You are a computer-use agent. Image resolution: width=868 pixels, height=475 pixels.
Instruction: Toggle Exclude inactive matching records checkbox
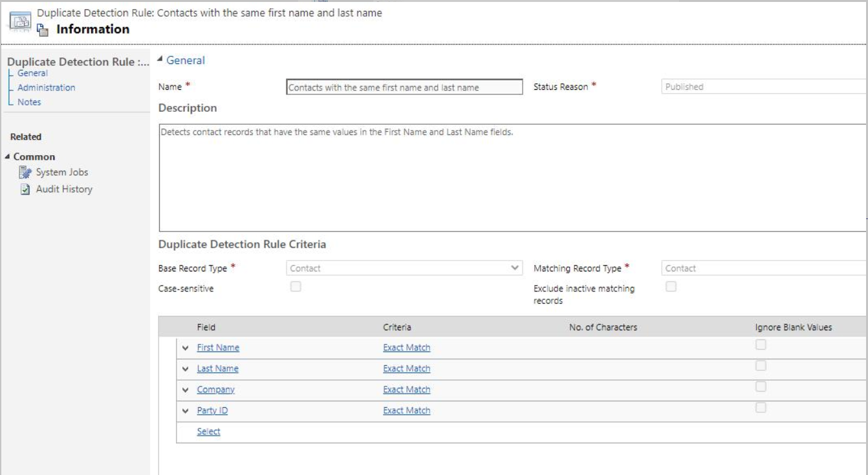coord(671,287)
